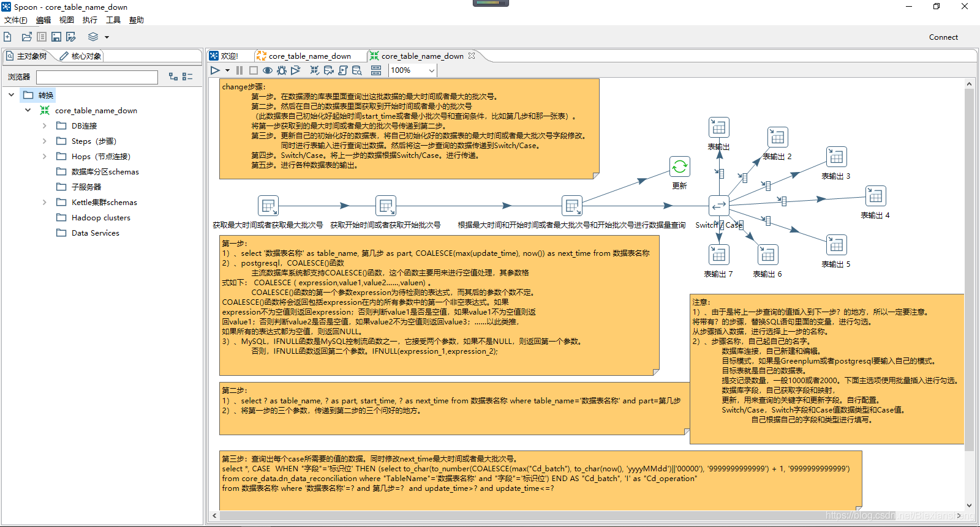The image size is (980, 527).
Task: Open the 视图 menu
Action: pyautogui.click(x=67, y=20)
